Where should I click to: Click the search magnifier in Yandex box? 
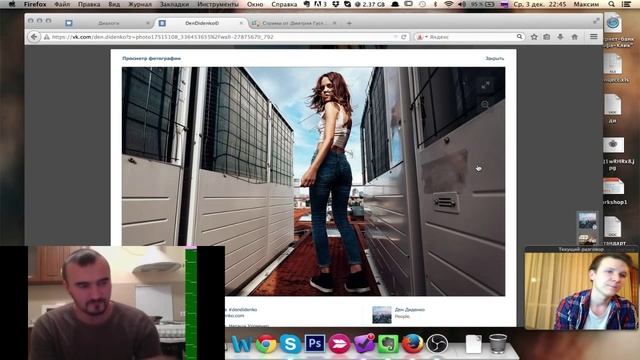click(x=519, y=37)
